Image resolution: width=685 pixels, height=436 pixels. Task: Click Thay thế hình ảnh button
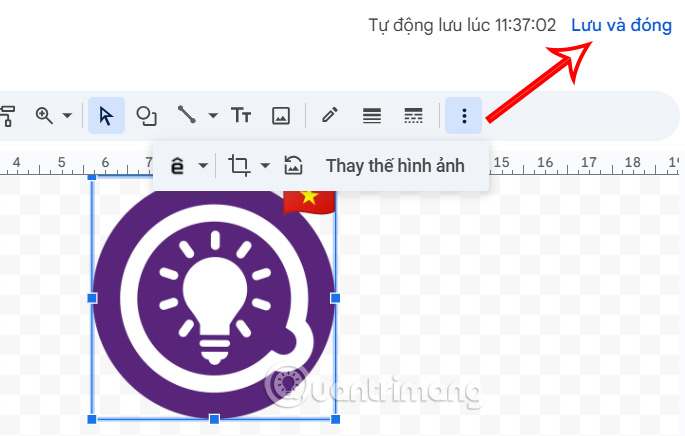pyautogui.click(x=395, y=166)
